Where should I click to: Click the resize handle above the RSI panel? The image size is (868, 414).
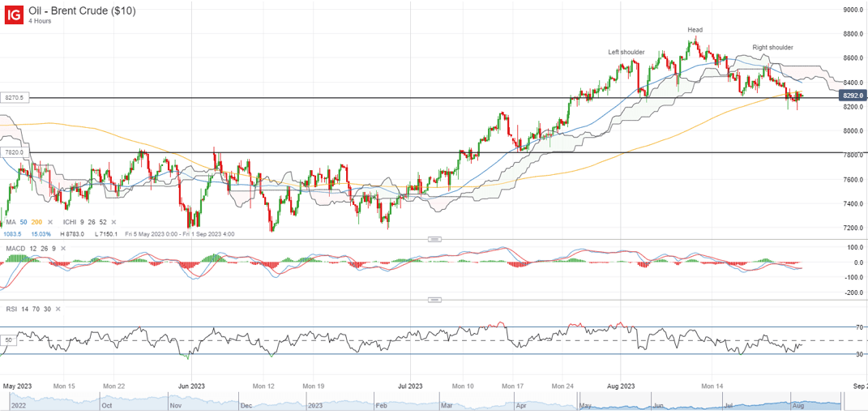(x=434, y=301)
